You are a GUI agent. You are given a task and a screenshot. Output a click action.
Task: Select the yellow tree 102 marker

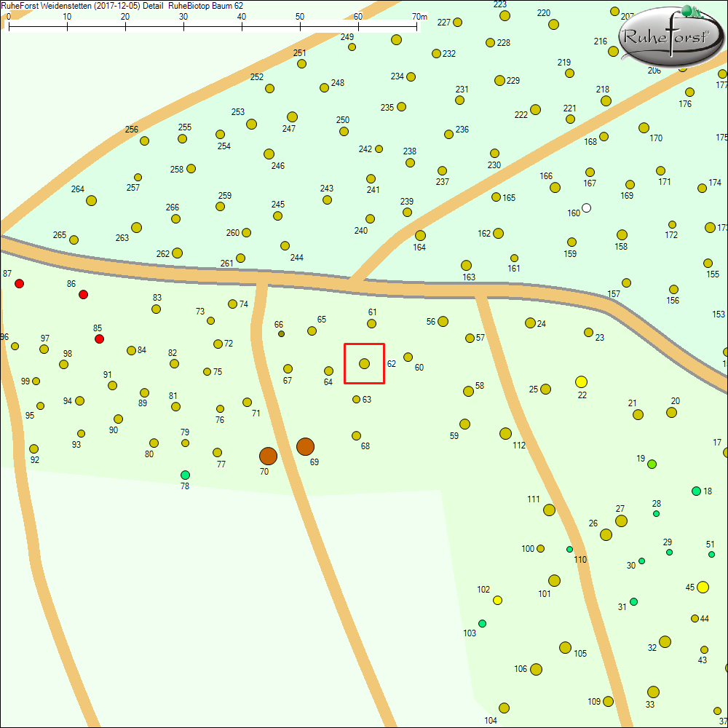[497, 601]
